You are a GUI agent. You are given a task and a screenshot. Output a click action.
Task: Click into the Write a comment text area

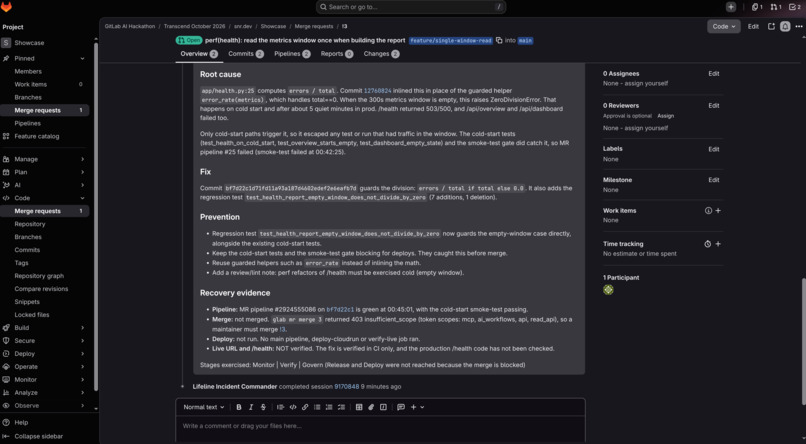pos(380,429)
